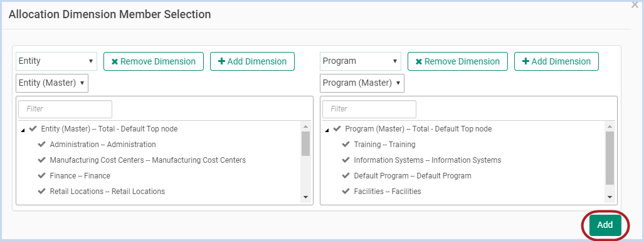Add a dimension next to Program
644x241 pixels.
pos(556,61)
